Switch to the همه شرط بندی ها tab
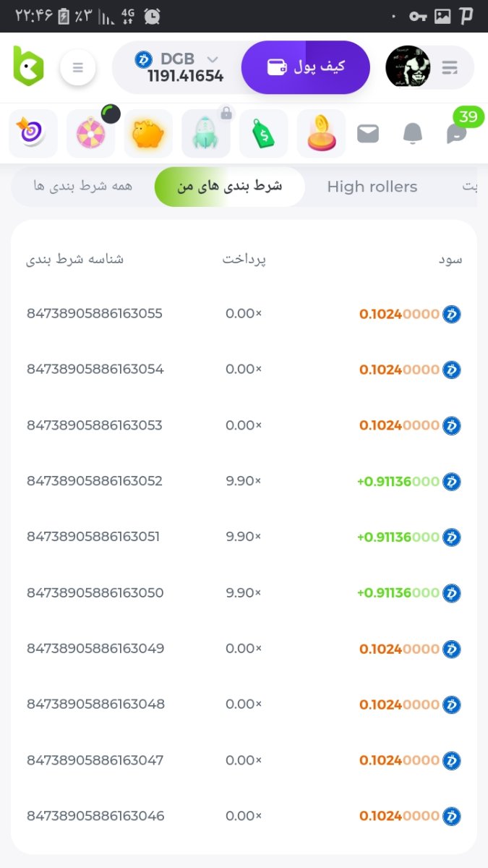488x868 pixels. (x=82, y=187)
